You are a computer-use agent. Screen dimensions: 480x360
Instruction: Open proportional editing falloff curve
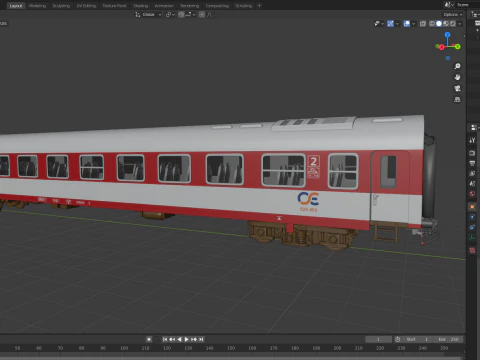[x=210, y=15]
